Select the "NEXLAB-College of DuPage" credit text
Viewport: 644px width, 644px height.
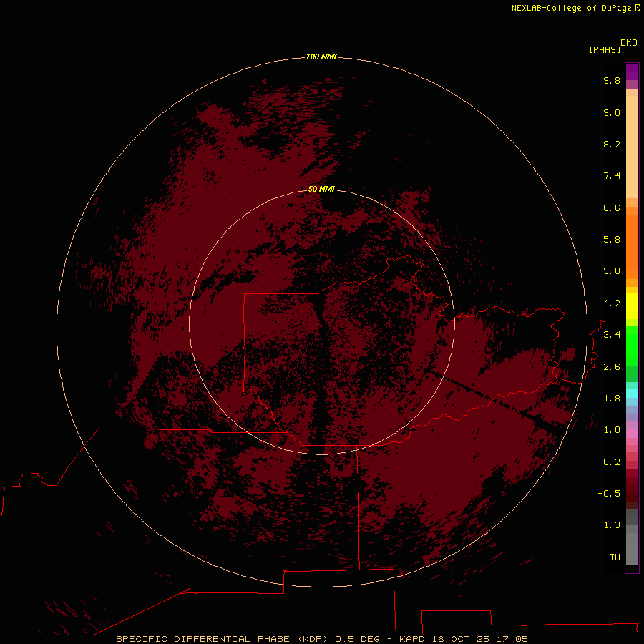(x=571, y=8)
